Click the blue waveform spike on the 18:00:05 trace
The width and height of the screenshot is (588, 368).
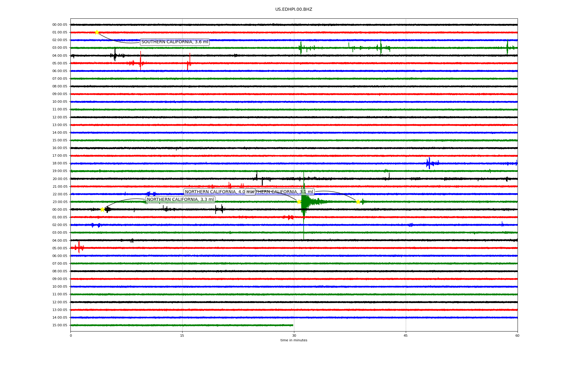tap(429, 163)
